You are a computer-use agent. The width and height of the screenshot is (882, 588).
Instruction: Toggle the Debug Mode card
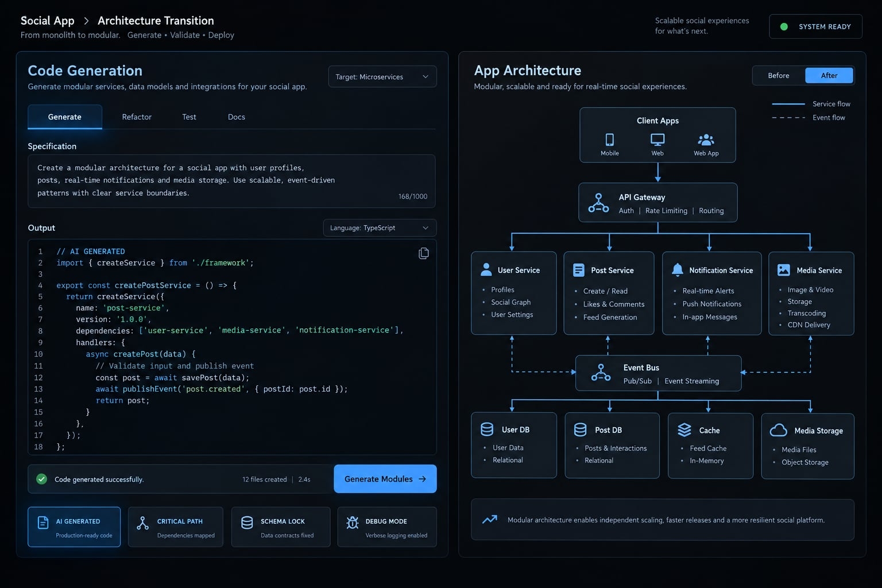[x=387, y=527]
